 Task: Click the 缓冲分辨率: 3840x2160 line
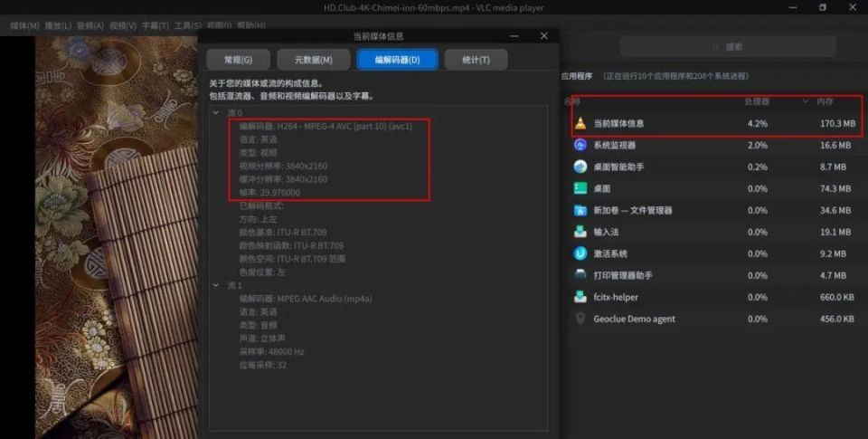[283, 179]
